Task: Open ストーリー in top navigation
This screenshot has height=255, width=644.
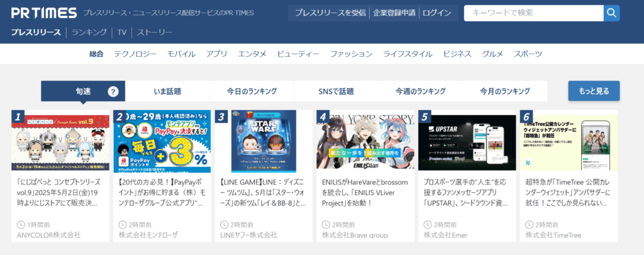Action: pos(155,33)
